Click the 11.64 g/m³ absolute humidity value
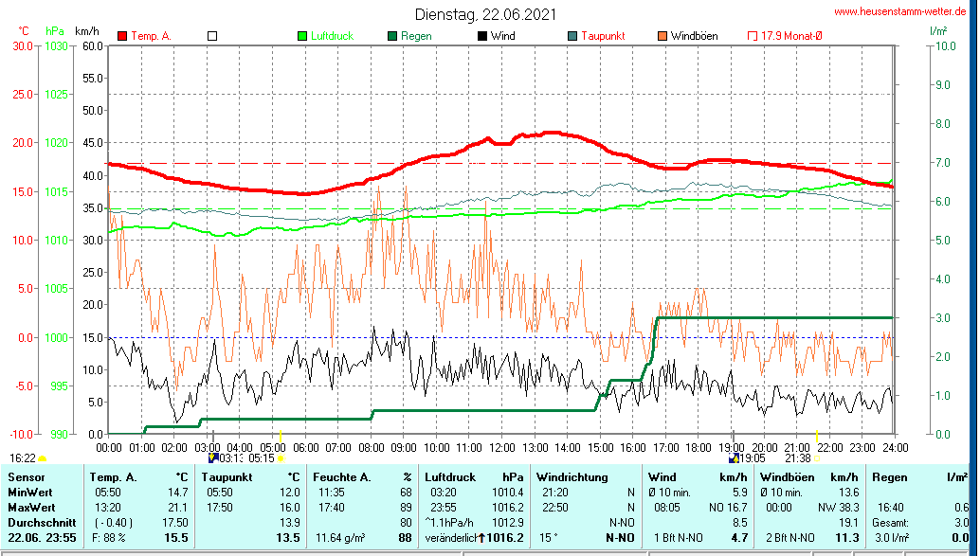 click(x=339, y=538)
